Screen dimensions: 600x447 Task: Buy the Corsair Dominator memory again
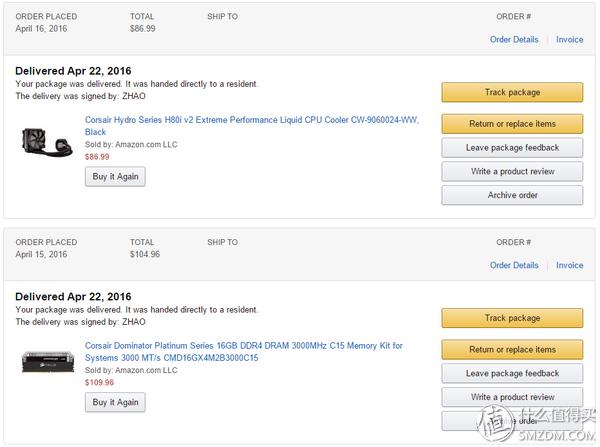click(115, 402)
